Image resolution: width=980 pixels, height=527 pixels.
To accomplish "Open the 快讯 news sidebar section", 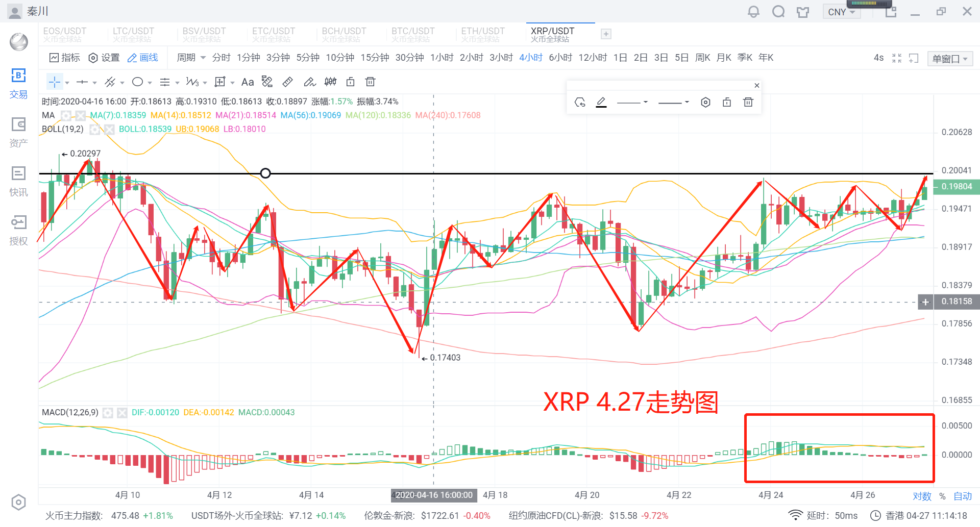I will click(x=18, y=182).
